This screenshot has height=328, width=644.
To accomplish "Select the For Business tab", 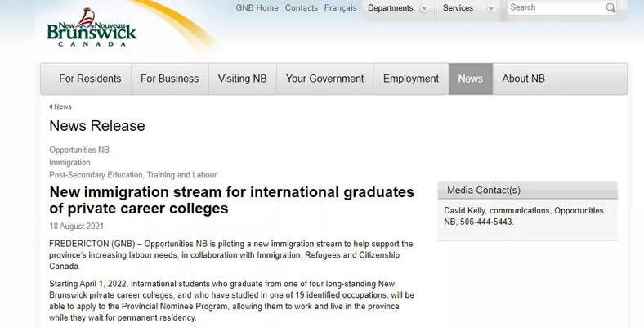I will coord(170,79).
